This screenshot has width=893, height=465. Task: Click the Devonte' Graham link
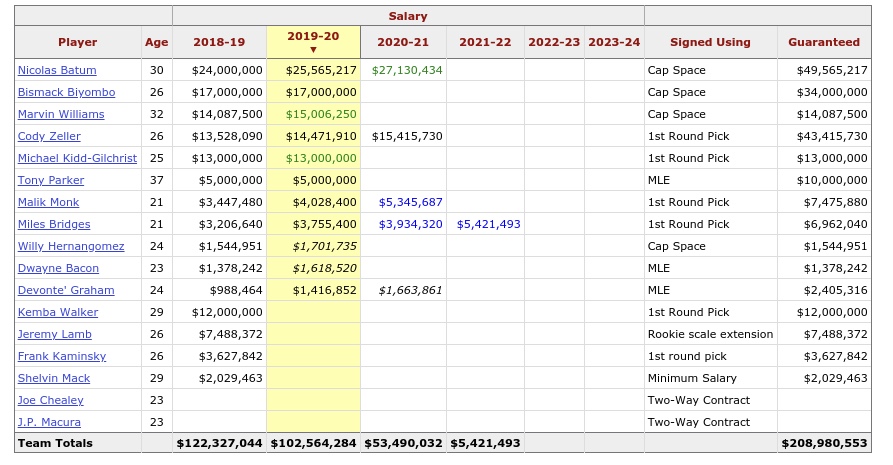click(66, 290)
